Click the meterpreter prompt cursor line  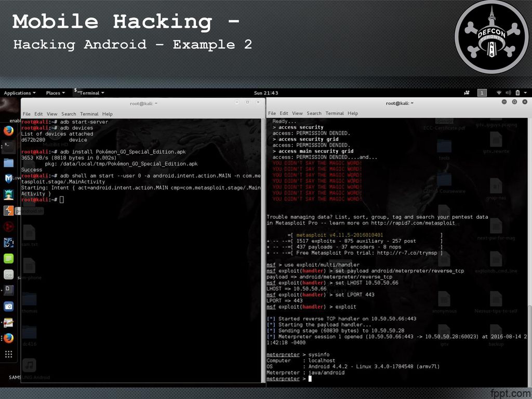pyautogui.click(x=289, y=379)
